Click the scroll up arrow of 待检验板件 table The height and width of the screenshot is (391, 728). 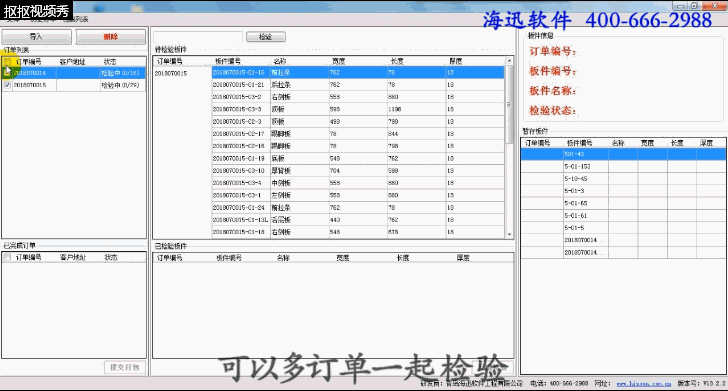point(509,61)
